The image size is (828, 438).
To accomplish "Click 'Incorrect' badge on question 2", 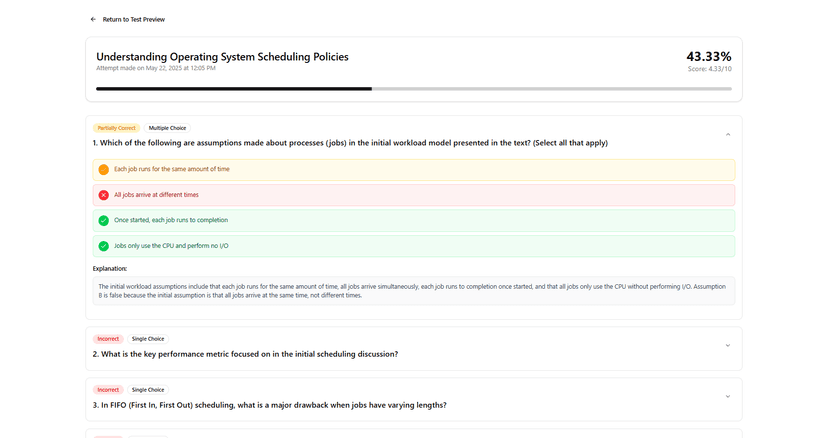I will coord(108,339).
